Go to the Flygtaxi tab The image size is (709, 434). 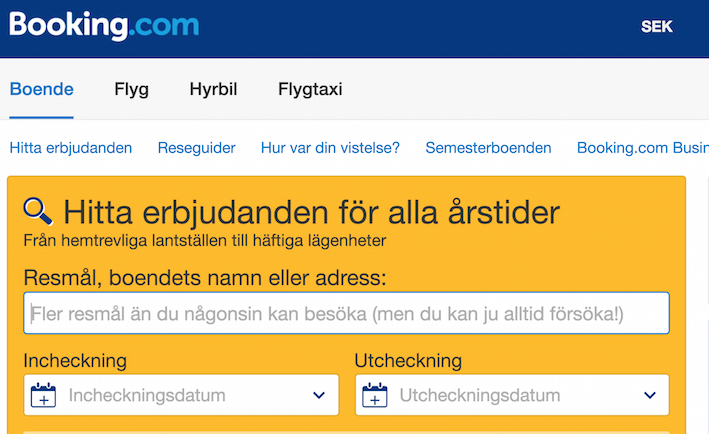pyautogui.click(x=310, y=89)
